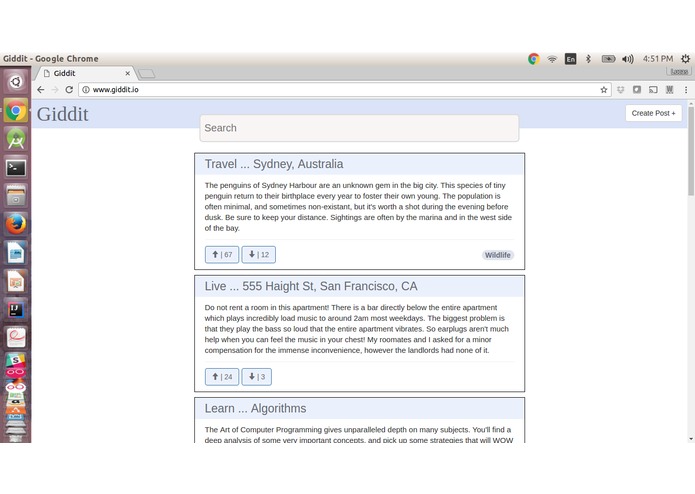Click the Cast extension icon

click(653, 89)
